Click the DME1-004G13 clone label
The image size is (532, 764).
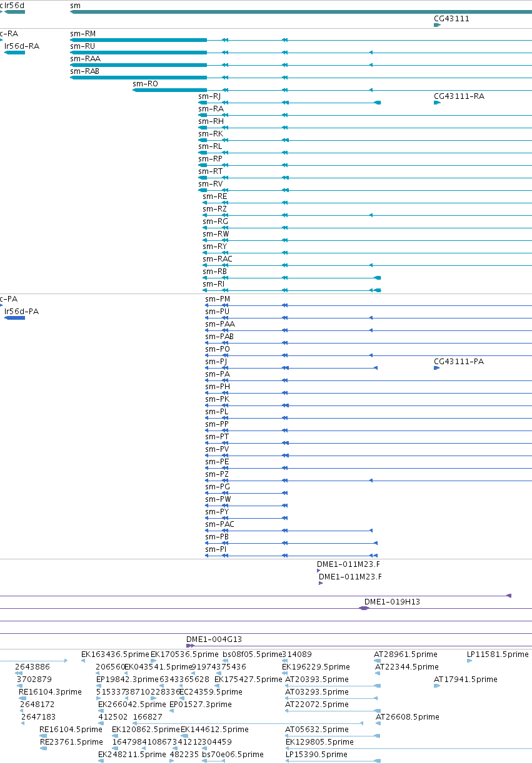pyautogui.click(x=214, y=639)
